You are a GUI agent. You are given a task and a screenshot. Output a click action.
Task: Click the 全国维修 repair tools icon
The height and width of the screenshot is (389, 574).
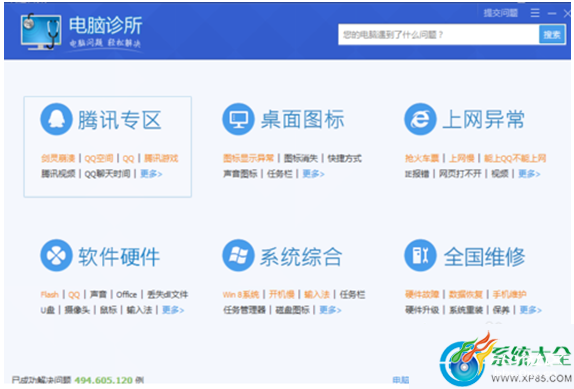point(420,255)
